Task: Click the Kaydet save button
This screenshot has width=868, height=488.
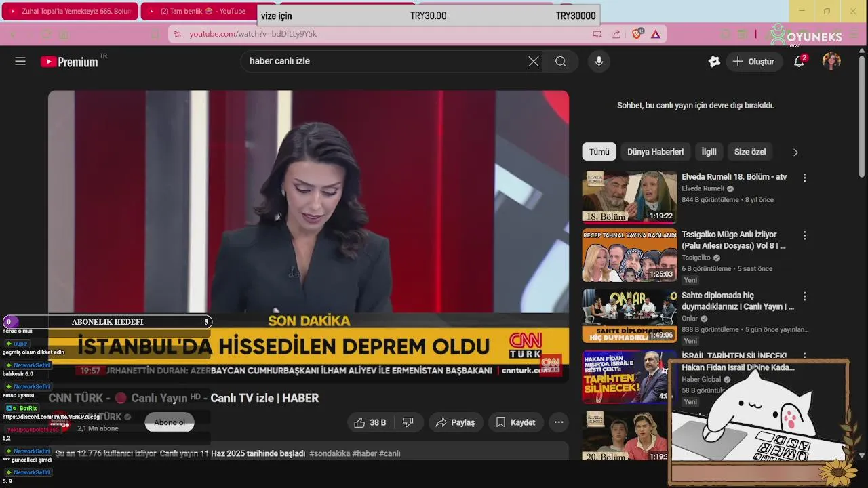Action: [x=515, y=422]
